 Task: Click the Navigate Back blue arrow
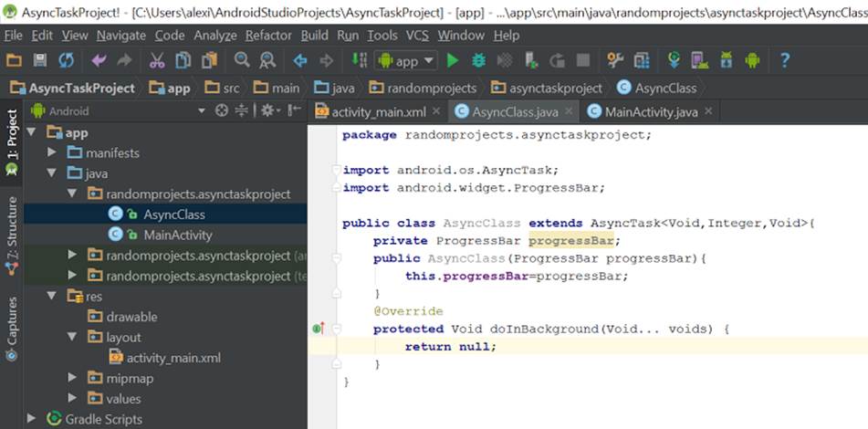click(x=300, y=60)
